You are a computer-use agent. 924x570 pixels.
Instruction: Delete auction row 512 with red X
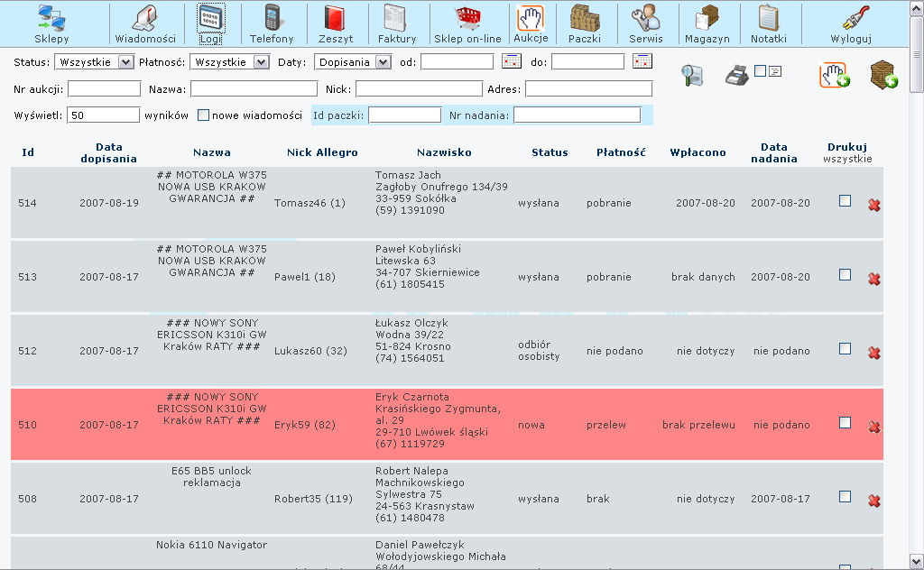click(873, 353)
